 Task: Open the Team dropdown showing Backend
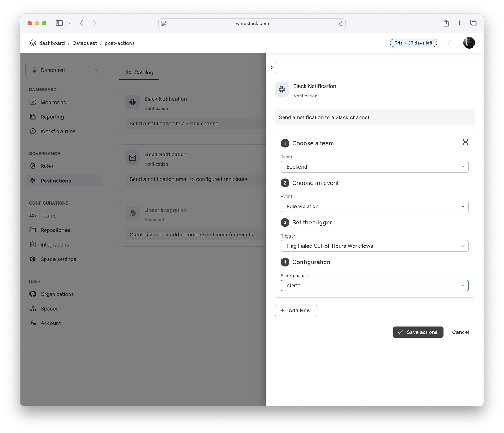coord(374,167)
